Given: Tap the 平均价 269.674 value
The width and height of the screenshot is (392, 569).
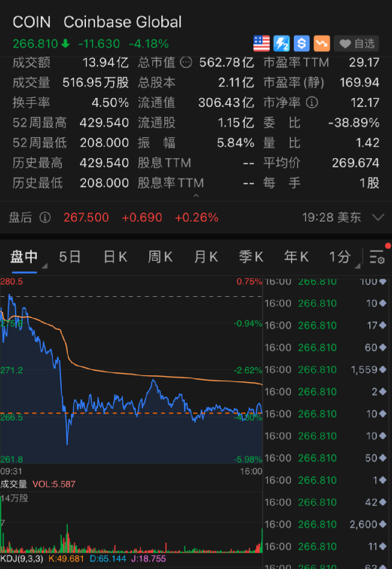Looking at the screenshot, I should click(355, 163).
